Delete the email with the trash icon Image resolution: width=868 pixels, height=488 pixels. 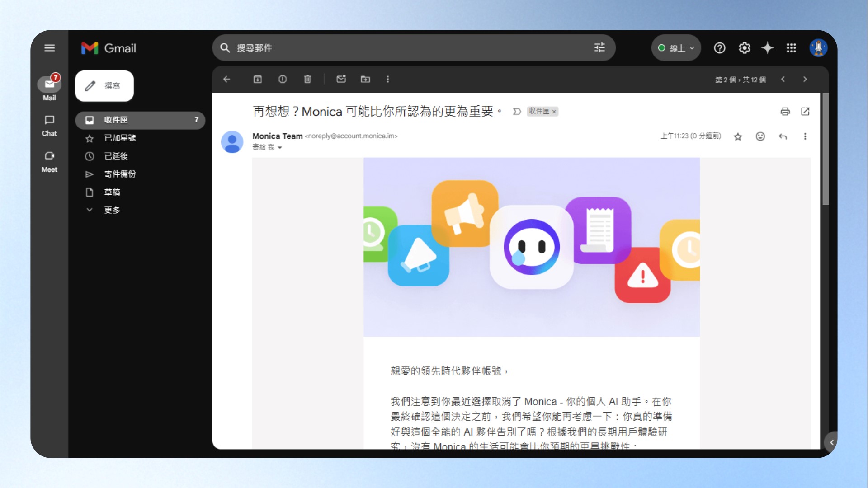pyautogui.click(x=307, y=79)
